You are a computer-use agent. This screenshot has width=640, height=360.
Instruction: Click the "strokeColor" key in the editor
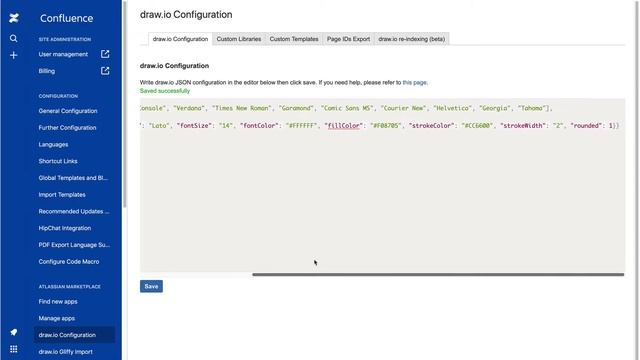coord(432,126)
